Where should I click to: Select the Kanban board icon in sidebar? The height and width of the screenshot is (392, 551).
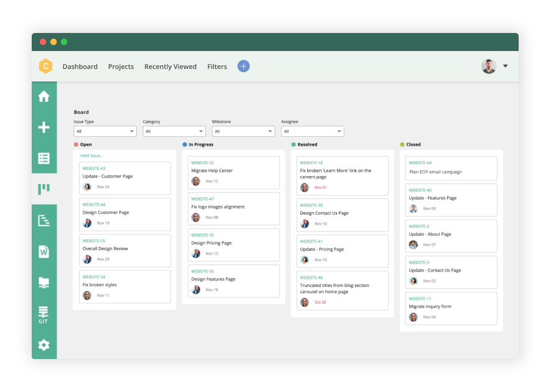coord(44,189)
